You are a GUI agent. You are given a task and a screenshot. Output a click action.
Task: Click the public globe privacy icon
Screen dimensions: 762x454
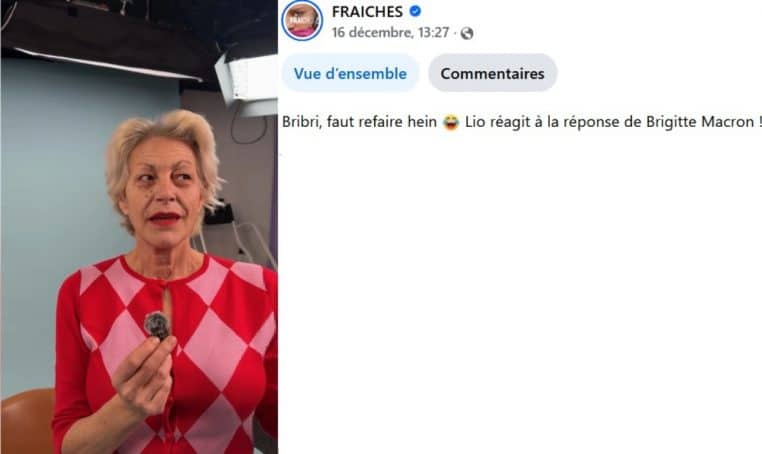(x=467, y=33)
